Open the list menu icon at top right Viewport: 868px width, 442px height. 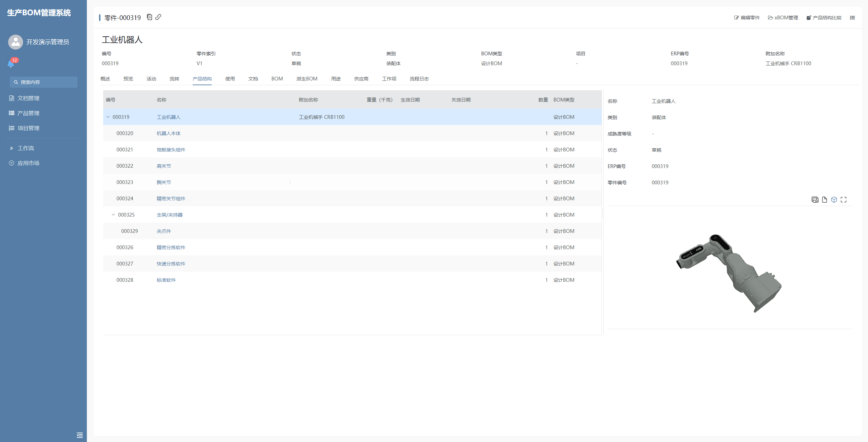click(x=852, y=18)
